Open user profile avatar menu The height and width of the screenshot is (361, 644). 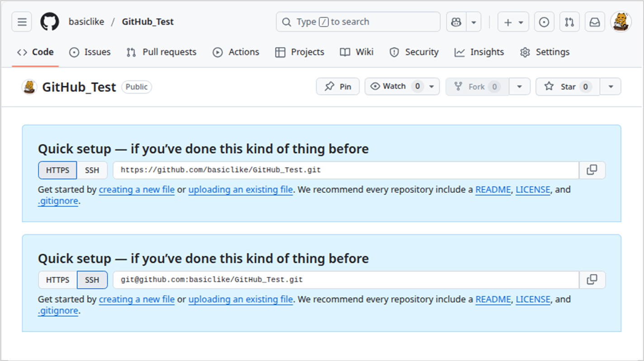[621, 22]
